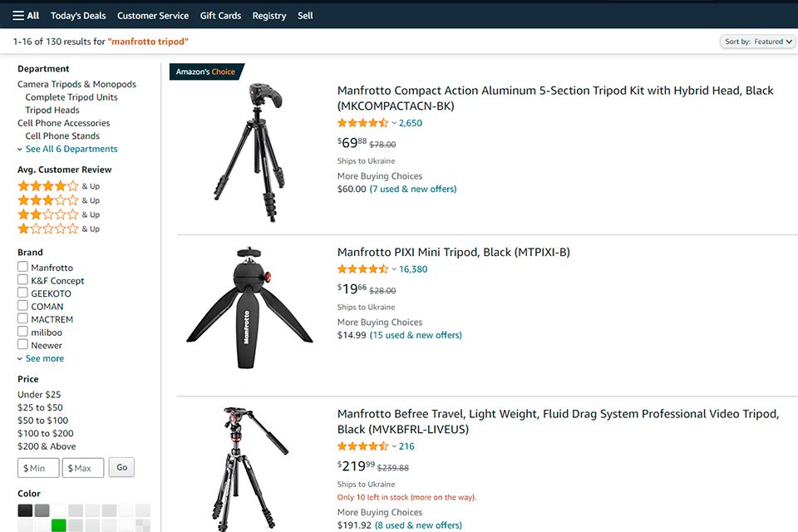Click the $19.66 price
This screenshot has width=798, height=532.
tap(352, 288)
